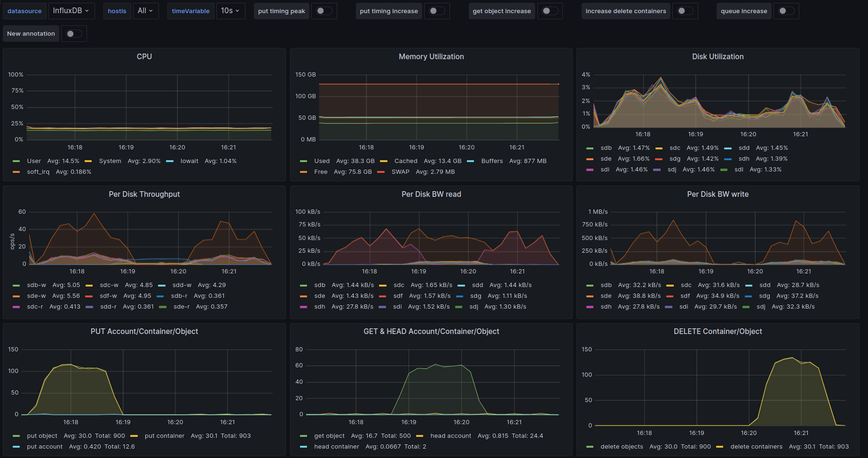Click the Per Disk BW write panel title

[x=718, y=194]
